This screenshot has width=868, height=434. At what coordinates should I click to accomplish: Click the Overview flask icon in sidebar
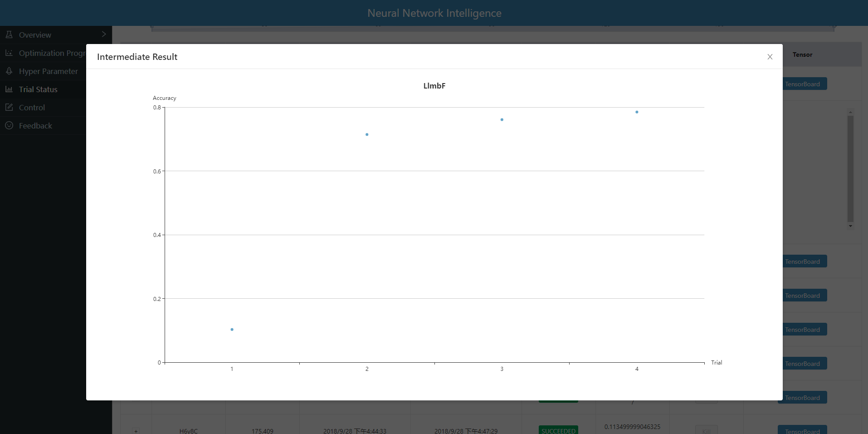tap(9, 35)
